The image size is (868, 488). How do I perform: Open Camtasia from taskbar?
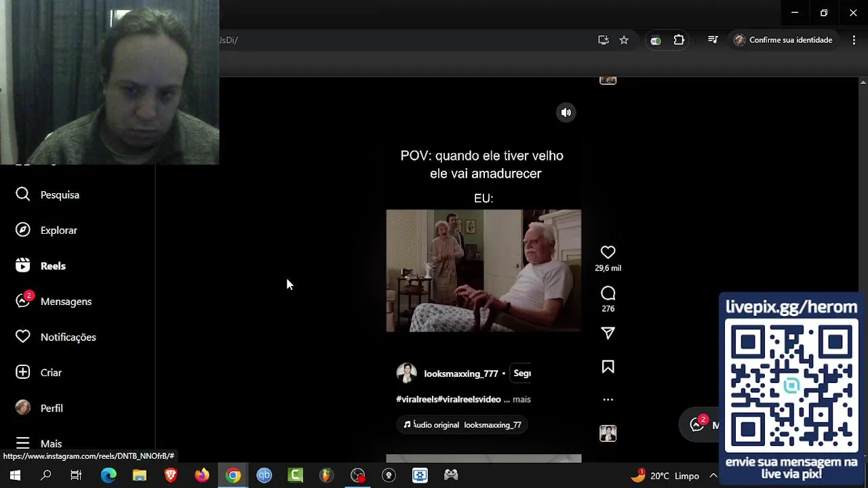(x=296, y=476)
